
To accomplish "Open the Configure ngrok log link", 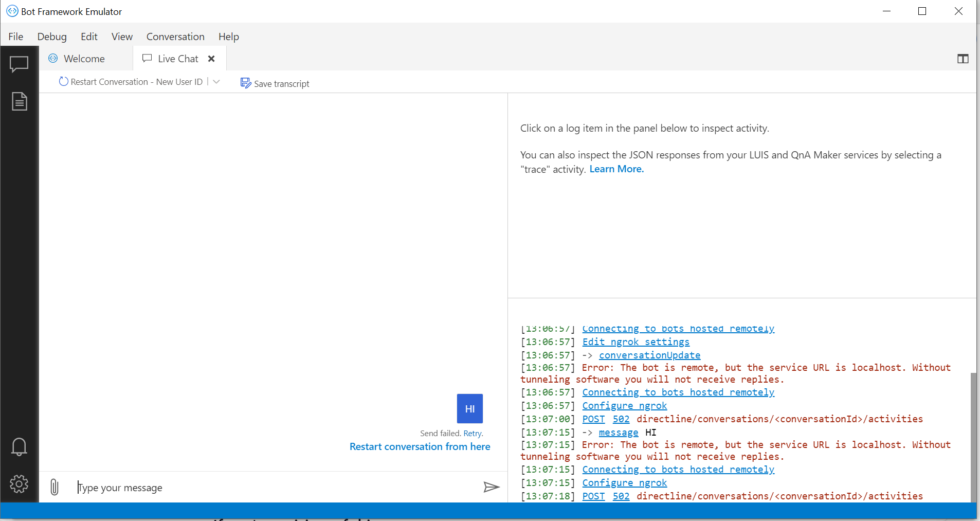I will click(624, 406).
